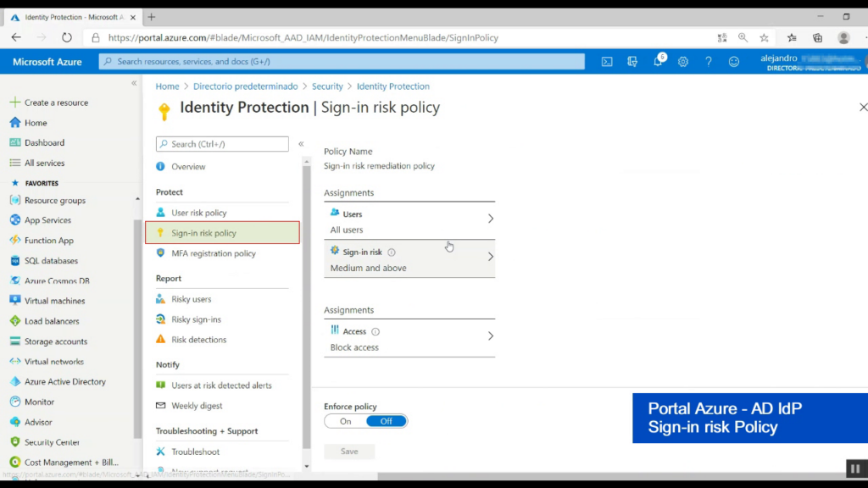Screen dimensions: 868x488
Task: Open the browser profile avatar
Action: coord(843,37)
